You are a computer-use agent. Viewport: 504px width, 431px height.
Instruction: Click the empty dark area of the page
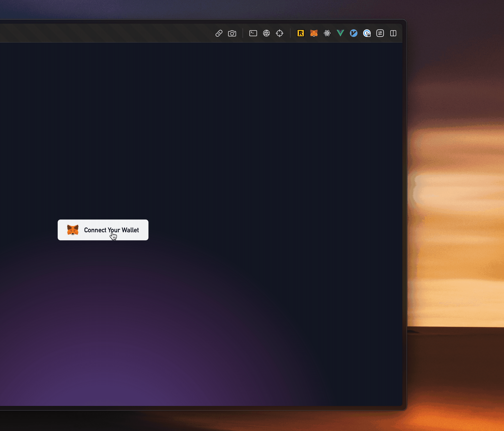tap(243, 122)
